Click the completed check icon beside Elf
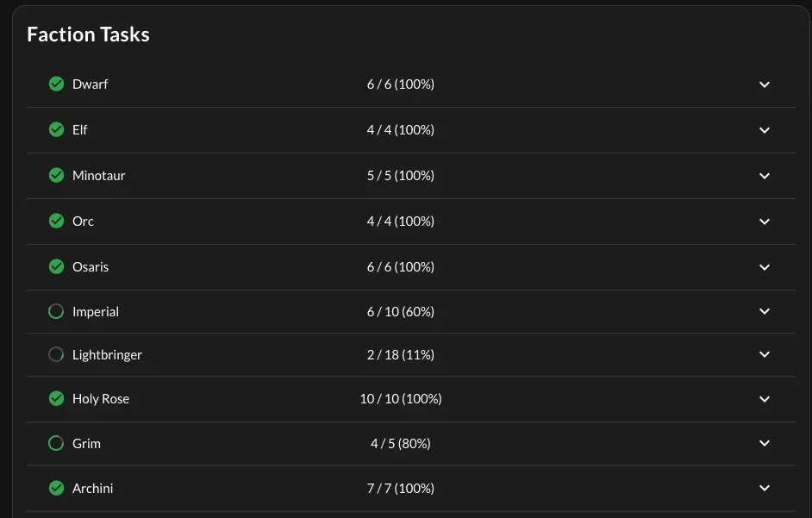This screenshot has height=518, width=812. tap(56, 129)
